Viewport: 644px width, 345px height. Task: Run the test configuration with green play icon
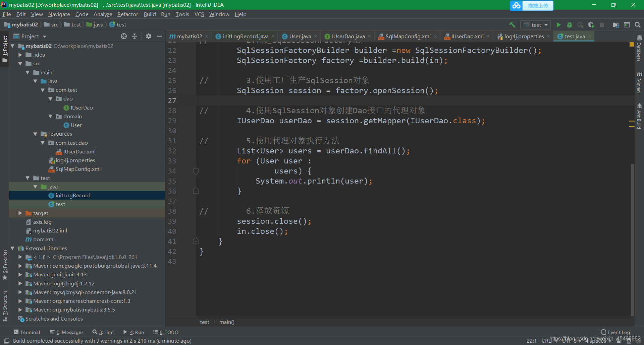click(558, 25)
